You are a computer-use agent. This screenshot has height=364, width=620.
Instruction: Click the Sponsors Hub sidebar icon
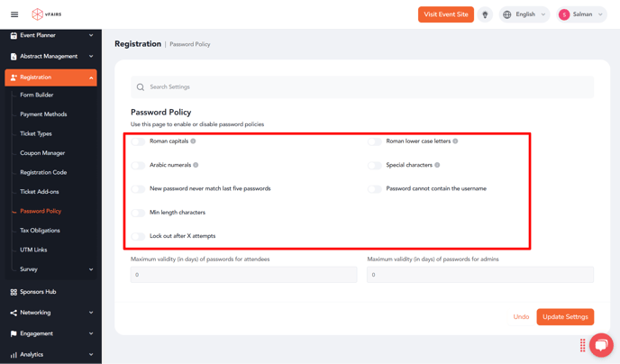14,292
